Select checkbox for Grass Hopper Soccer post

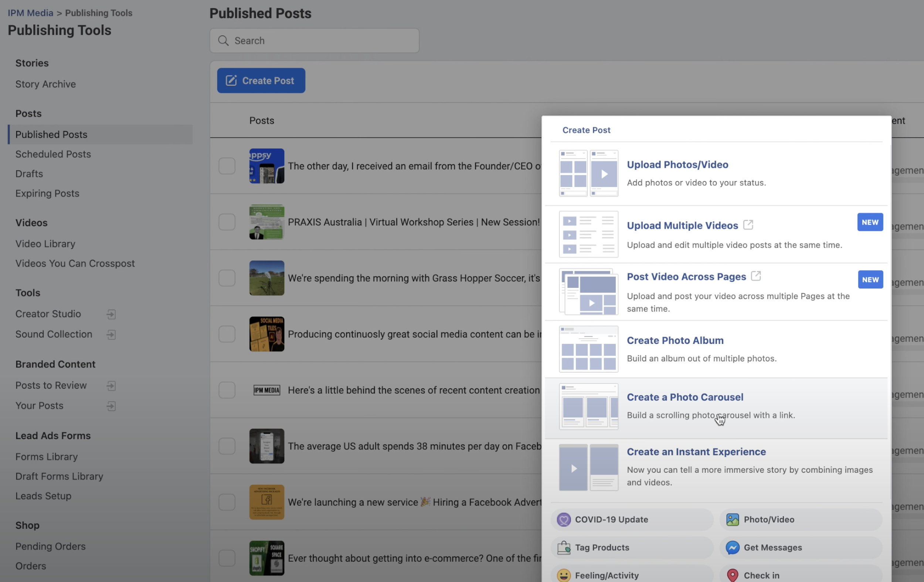[x=227, y=278]
